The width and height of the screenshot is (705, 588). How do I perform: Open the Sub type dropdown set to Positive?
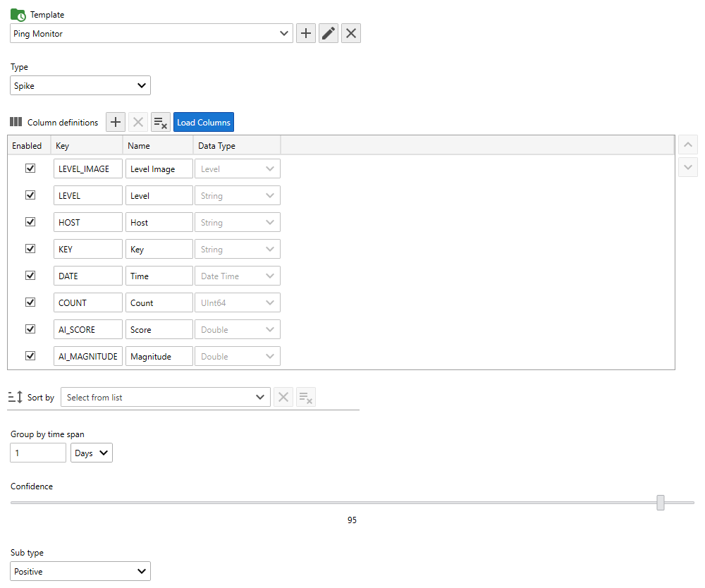point(80,571)
